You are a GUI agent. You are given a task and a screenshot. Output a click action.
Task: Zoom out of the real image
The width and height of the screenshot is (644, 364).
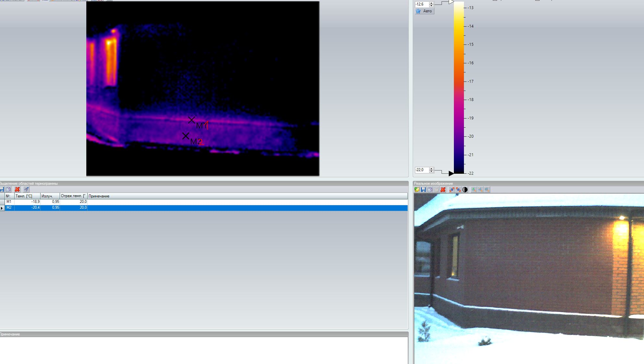[480, 190]
